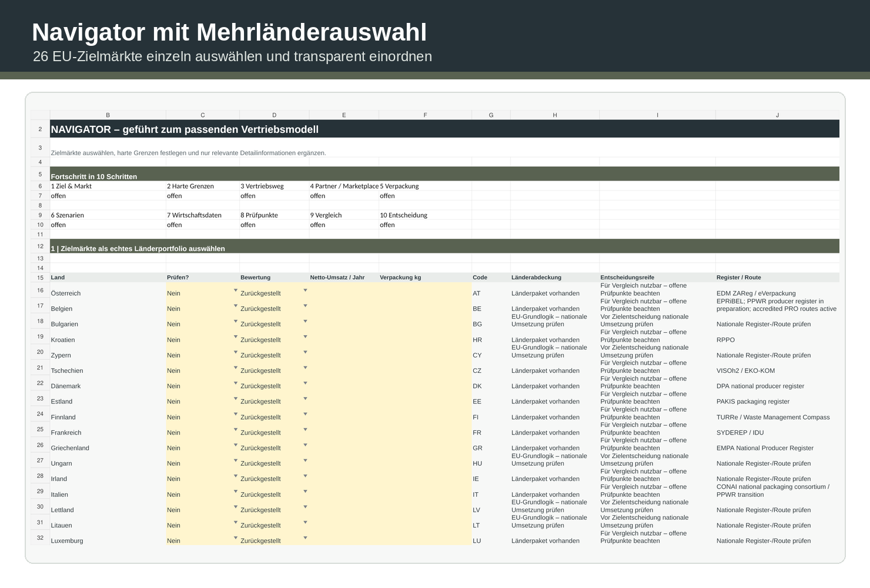Click step '2 Harte Grenzen'
The height and width of the screenshot is (588, 870).
(x=203, y=186)
